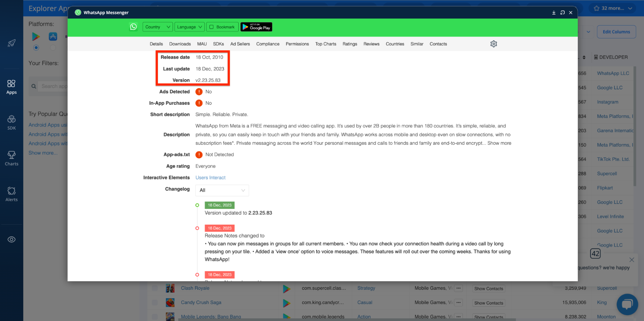This screenshot has height=321, width=644.
Task: Tick the checkbox in the Clash Royale row
Action: point(155,288)
